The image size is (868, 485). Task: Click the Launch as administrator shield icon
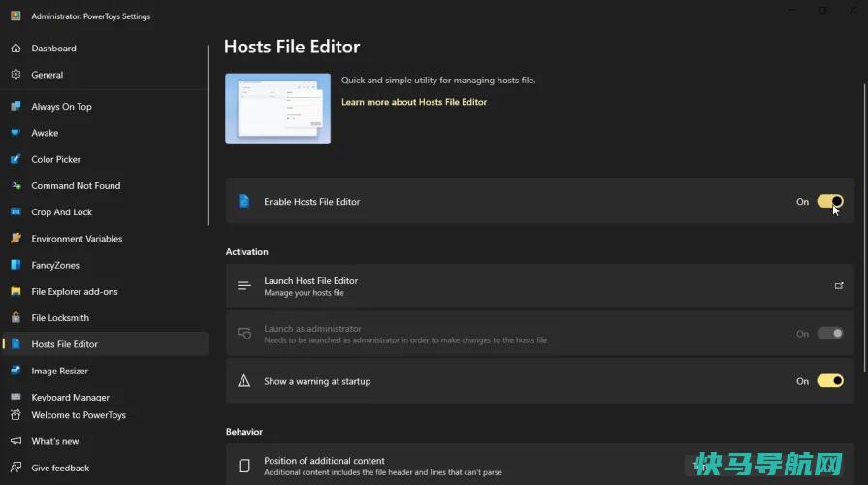pos(244,334)
